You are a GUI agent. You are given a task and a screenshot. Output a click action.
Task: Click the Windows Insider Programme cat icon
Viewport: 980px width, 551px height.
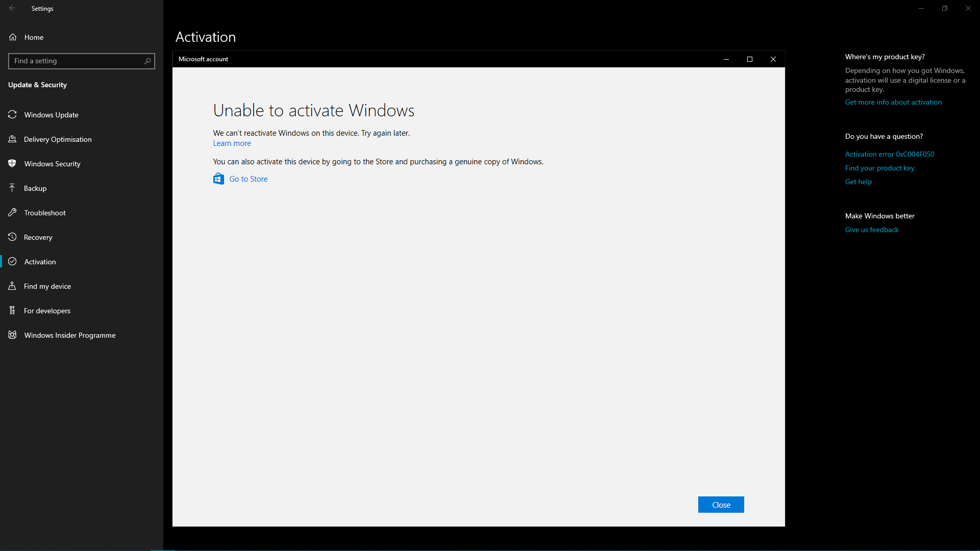pyautogui.click(x=13, y=335)
